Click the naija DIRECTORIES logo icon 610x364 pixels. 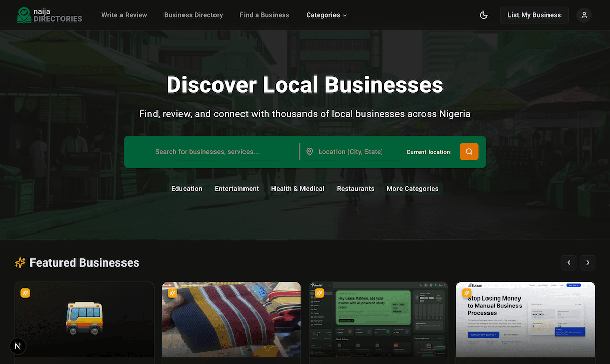[23, 15]
